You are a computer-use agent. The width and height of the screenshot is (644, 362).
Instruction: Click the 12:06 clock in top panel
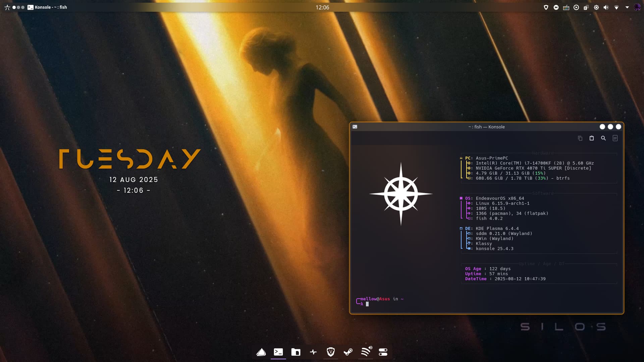coord(322,7)
